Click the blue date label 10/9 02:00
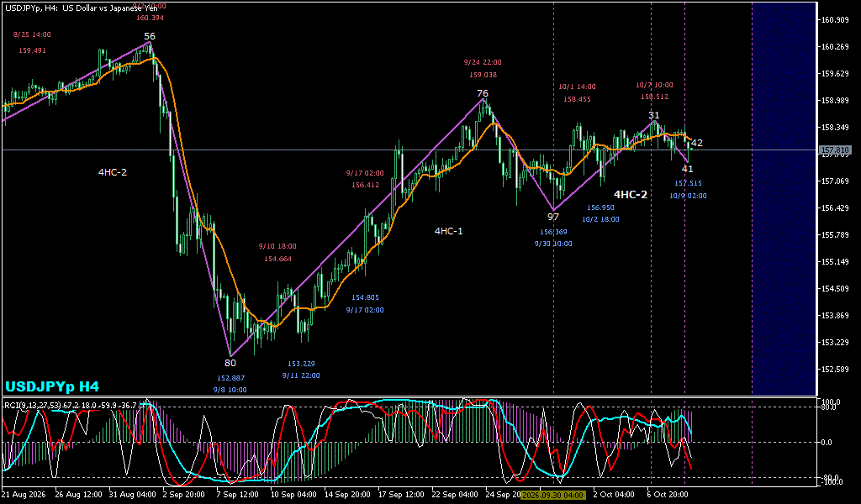Image resolution: width=861 pixels, height=504 pixels. [x=688, y=196]
